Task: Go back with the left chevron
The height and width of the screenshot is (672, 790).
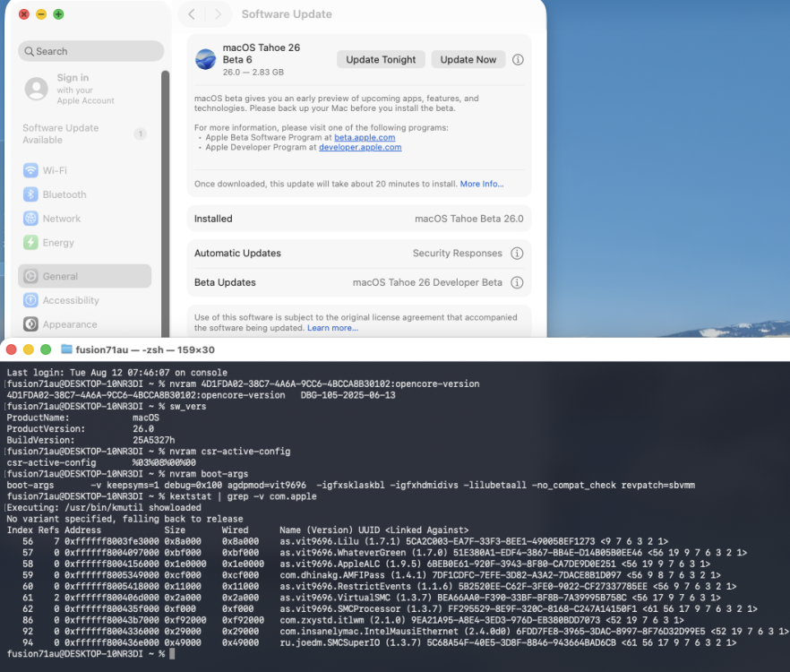Action: (192, 14)
